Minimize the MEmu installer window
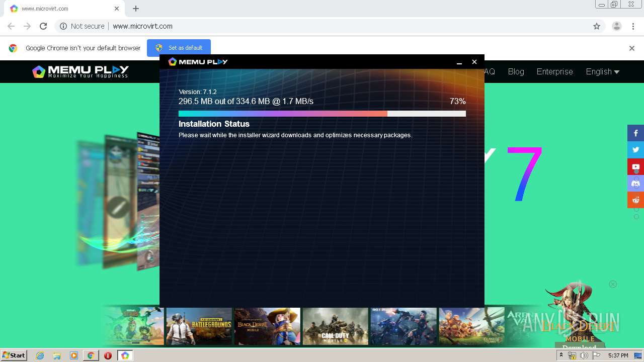The height and width of the screenshot is (362, 644). coord(459,62)
